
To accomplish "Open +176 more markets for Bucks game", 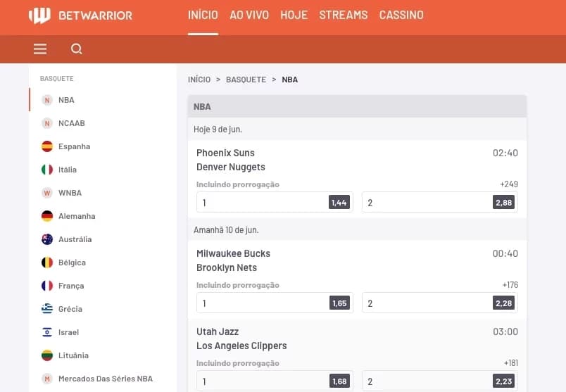I will [x=510, y=285].
